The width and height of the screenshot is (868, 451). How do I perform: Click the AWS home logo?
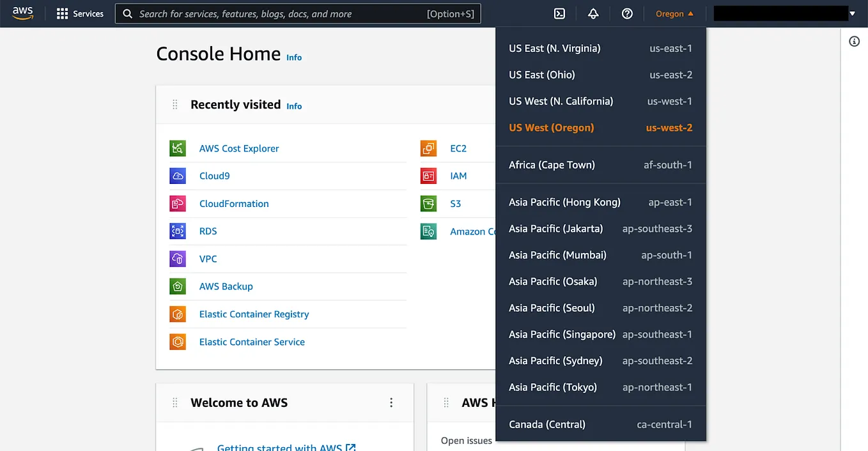(x=22, y=13)
